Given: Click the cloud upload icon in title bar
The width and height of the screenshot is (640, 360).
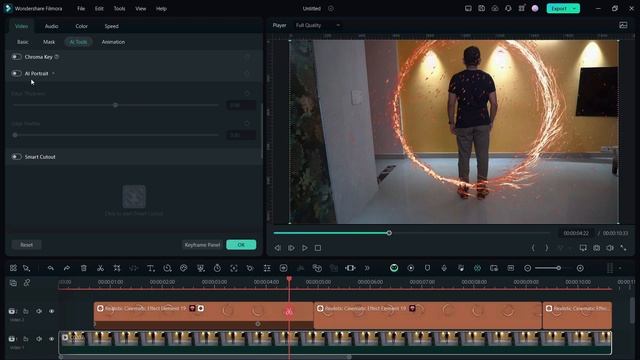Looking at the screenshot, I should (x=495, y=8).
